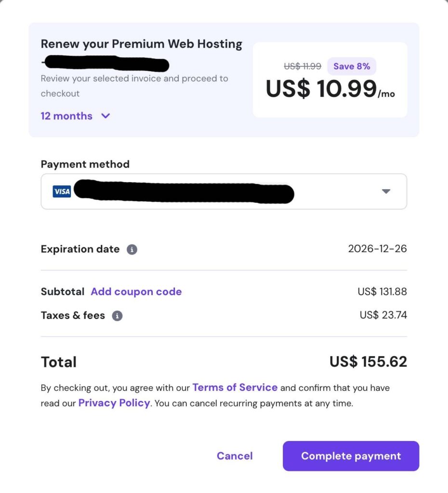Open the Privacy Policy link
Image resolution: width=448 pixels, height=493 pixels.
click(x=114, y=403)
